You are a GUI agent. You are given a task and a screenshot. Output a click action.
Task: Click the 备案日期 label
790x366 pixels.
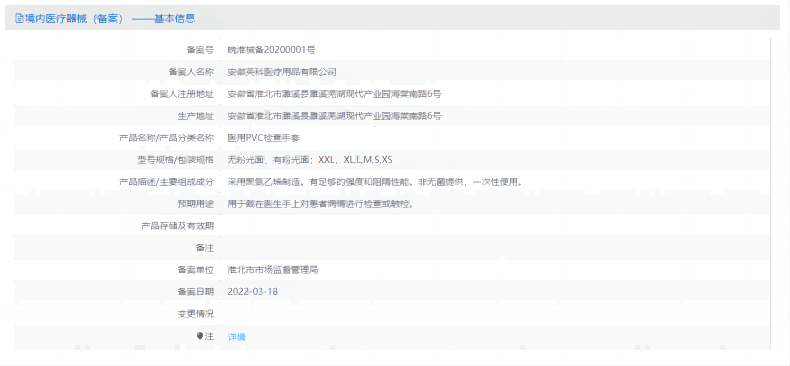195,291
